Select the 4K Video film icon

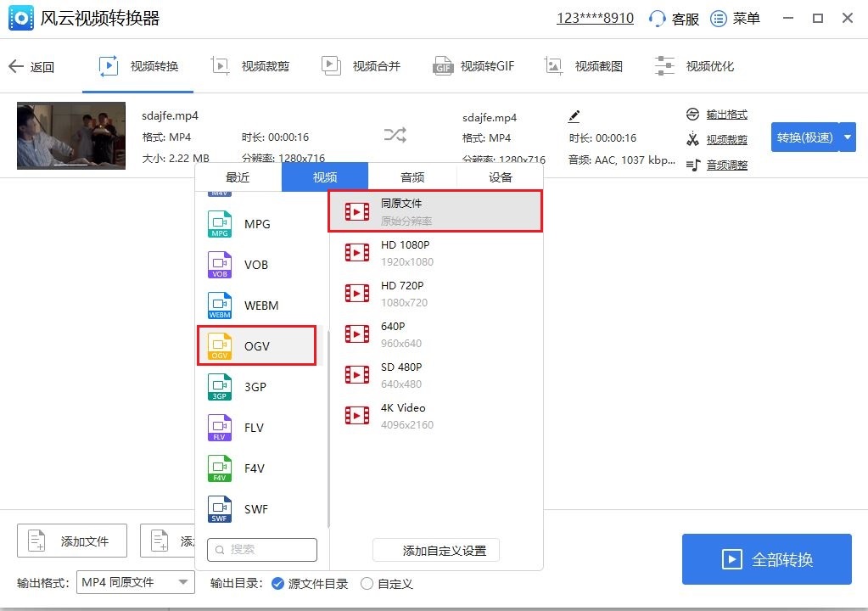(x=357, y=415)
